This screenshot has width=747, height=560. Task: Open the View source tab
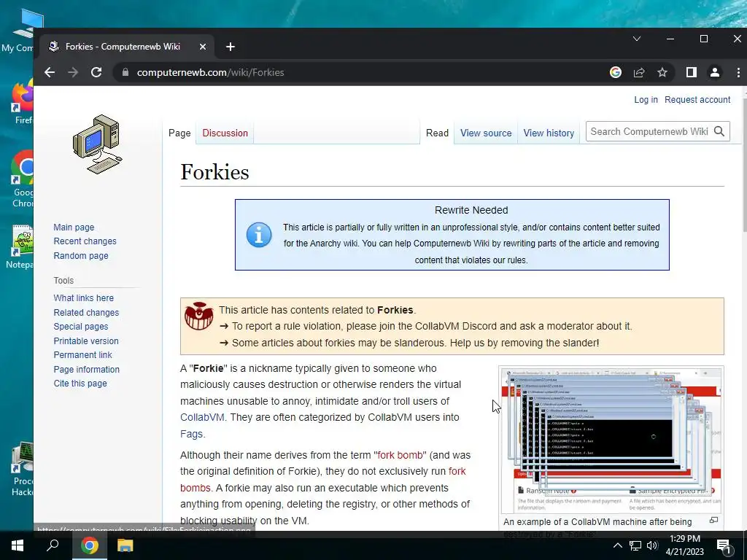click(x=486, y=133)
